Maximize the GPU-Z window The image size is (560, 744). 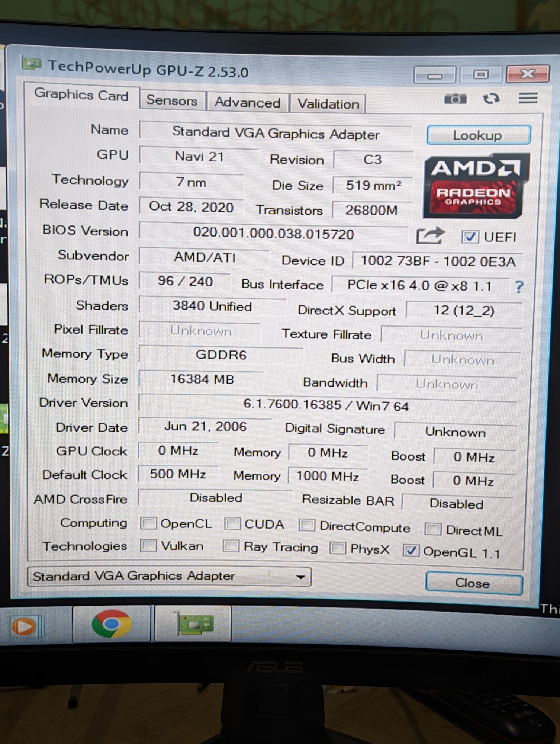480,74
